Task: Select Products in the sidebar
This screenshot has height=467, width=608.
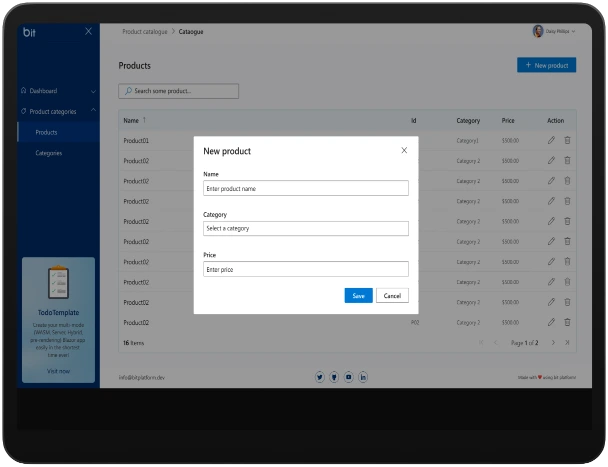Action: [46, 132]
